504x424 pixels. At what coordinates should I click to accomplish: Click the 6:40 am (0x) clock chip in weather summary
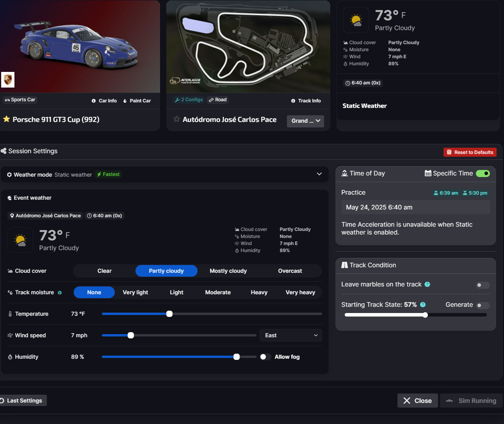(363, 83)
